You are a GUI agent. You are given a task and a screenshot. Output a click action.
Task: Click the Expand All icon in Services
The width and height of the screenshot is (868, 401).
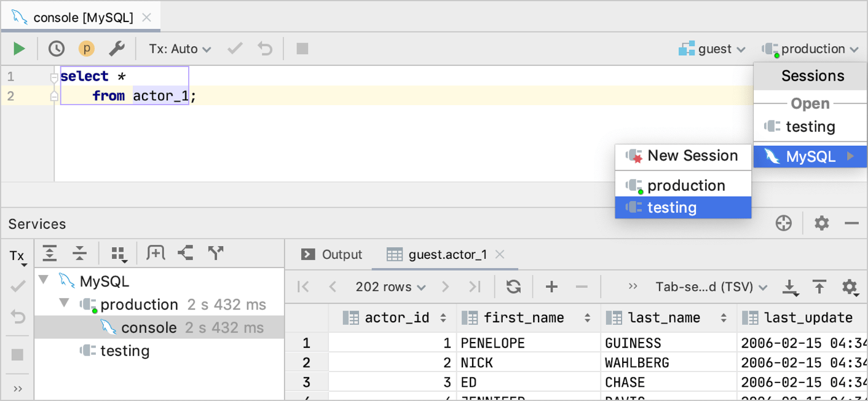point(49,253)
